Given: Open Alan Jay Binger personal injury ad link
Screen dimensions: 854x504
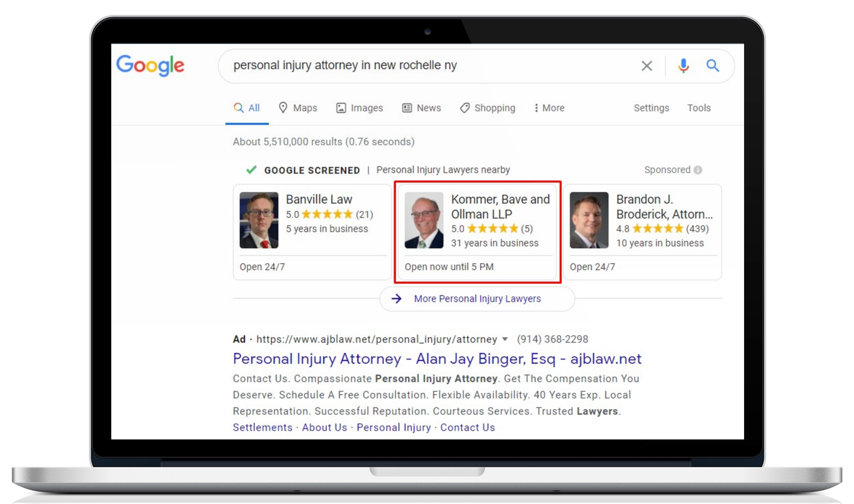Looking at the screenshot, I should (437, 359).
